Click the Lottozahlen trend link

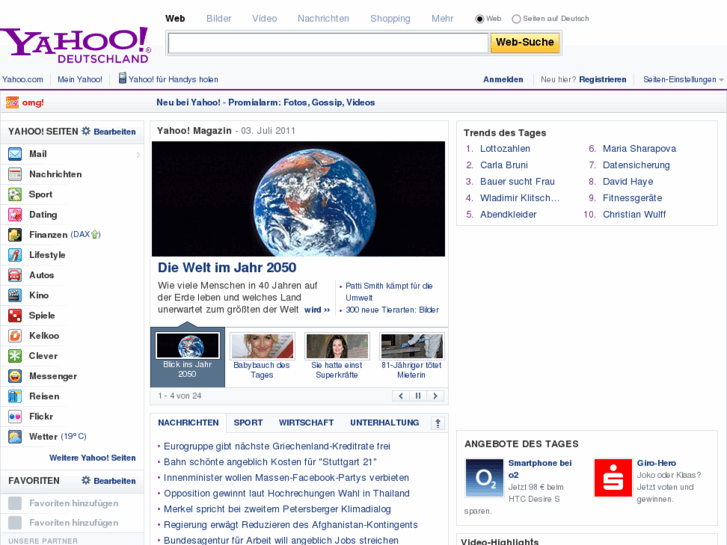(505, 148)
